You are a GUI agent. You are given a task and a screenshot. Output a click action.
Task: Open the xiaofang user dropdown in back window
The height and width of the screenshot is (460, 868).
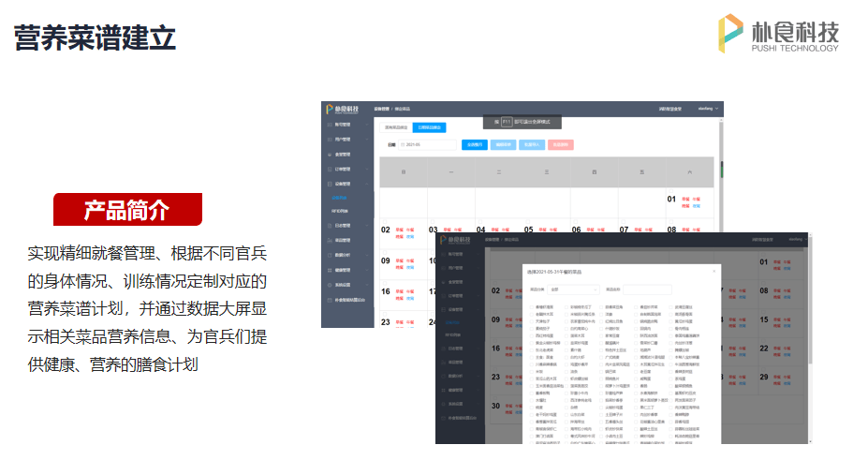coord(707,109)
